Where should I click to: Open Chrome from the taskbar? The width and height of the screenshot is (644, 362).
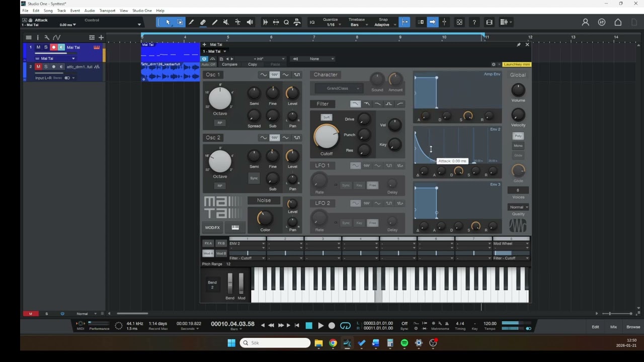333,343
